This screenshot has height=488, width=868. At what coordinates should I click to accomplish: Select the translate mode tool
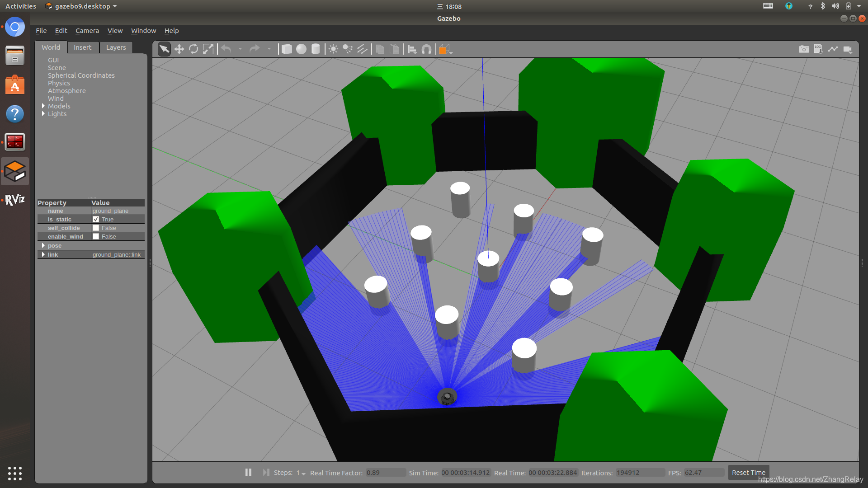coord(179,49)
